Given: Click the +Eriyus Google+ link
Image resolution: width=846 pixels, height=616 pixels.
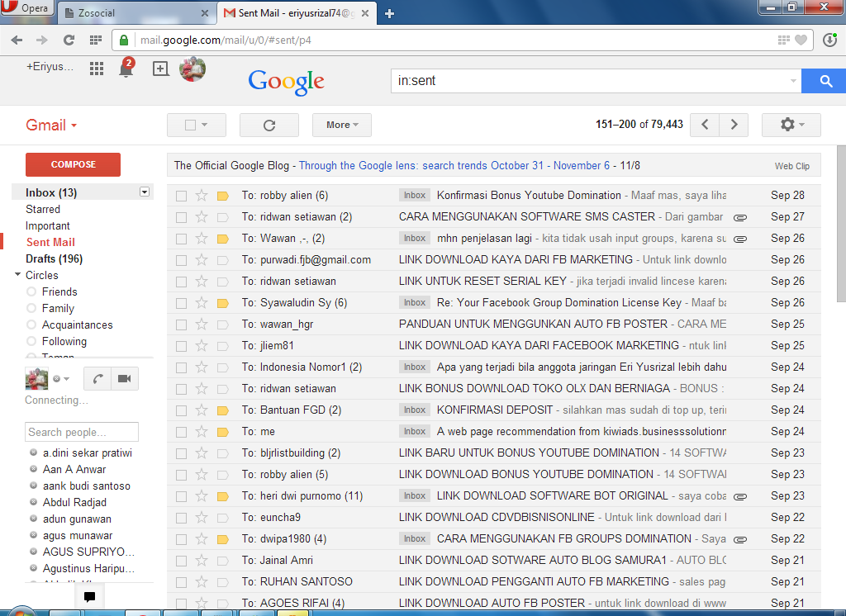Looking at the screenshot, I should pos(50,67).
